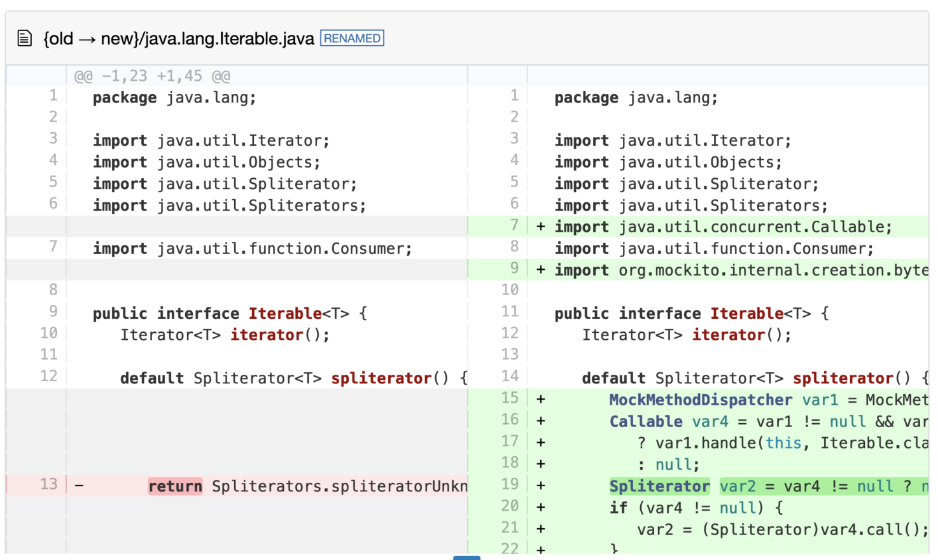Click the plus marker on new line 17

(x=540, y=443)
